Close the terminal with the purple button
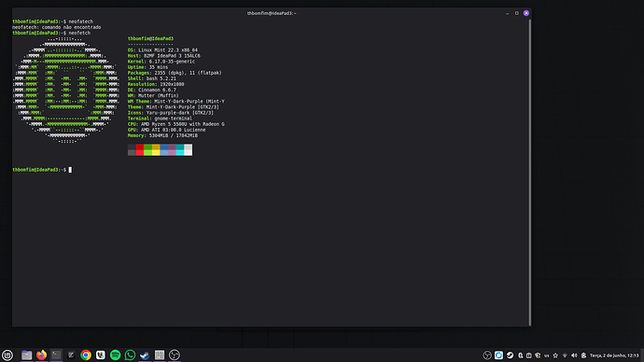 [526, 13]
